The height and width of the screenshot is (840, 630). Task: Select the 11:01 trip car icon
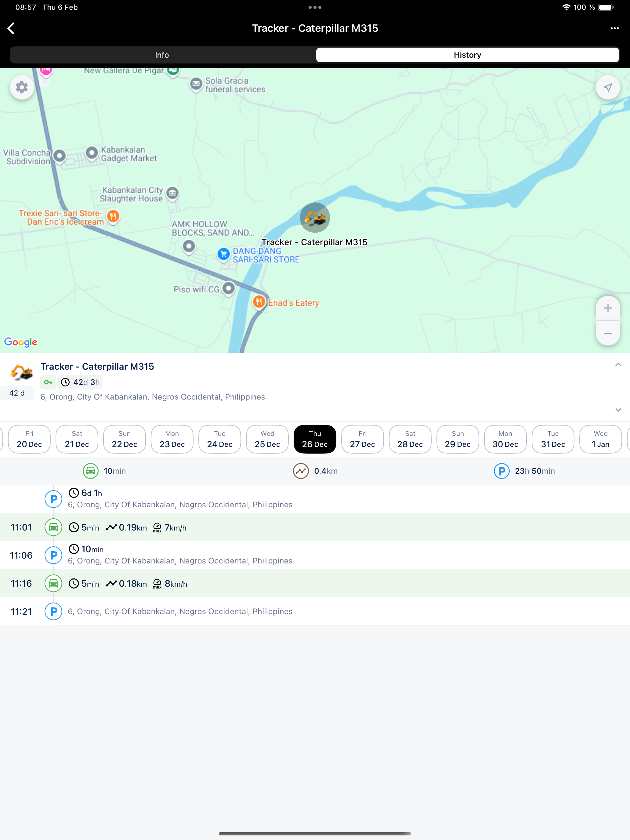point(53,527)
